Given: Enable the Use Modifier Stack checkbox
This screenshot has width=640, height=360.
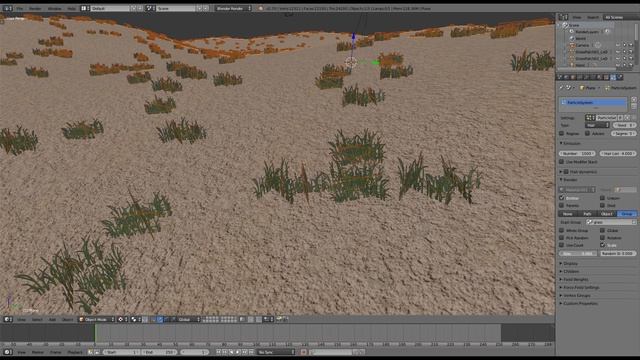Looking at the screenshot, I should (x=562, y=162).
